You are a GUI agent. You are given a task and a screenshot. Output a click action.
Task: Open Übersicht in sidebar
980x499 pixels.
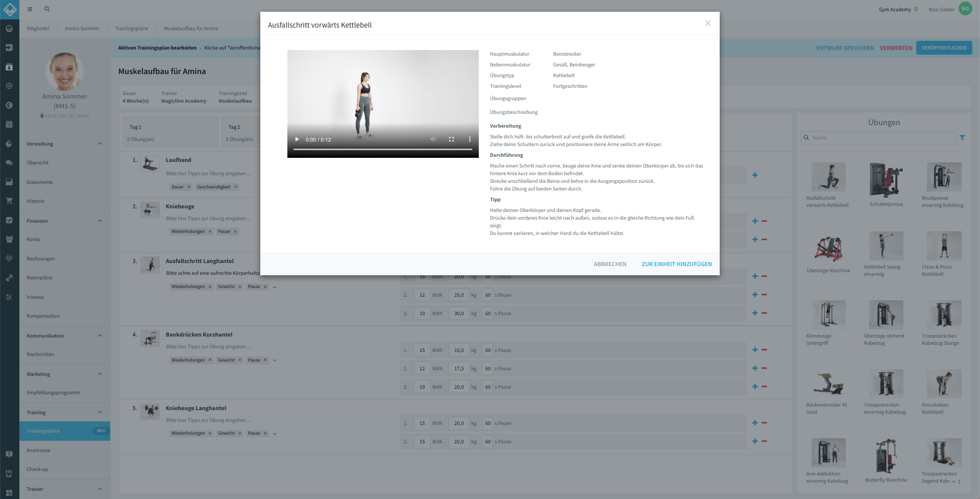pyautogui.click(x=38, y=163)
